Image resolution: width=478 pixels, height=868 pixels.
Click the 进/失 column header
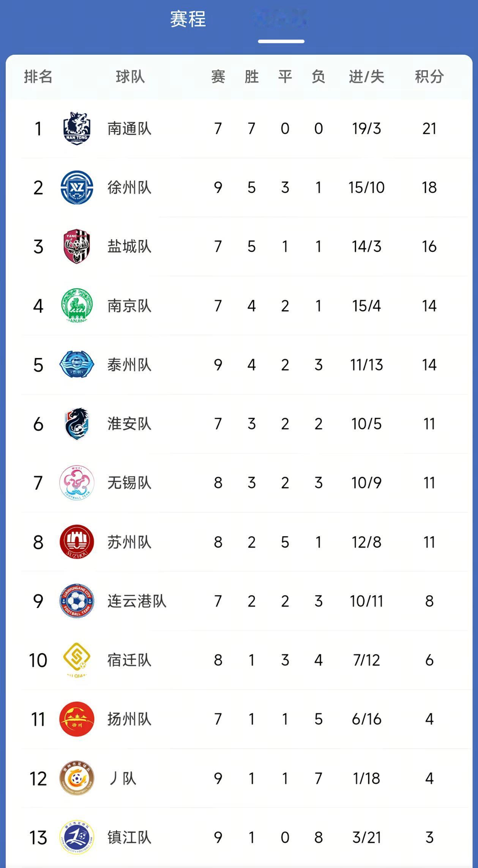pyautogui.click(x=366, y=76)
